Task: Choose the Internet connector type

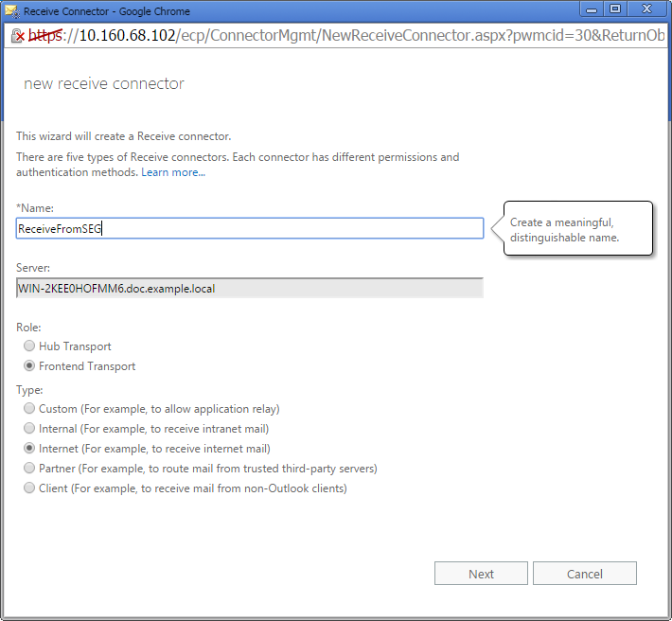Action: [29, 449]
